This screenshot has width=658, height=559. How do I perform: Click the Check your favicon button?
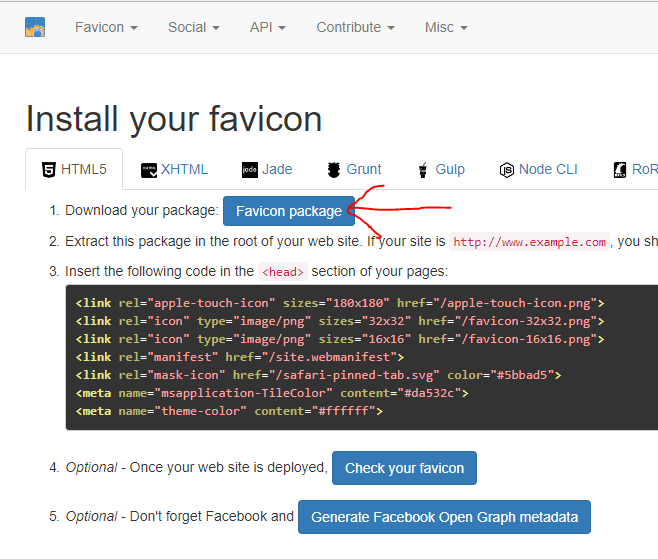pyautogui.click(x=404, y=468)
